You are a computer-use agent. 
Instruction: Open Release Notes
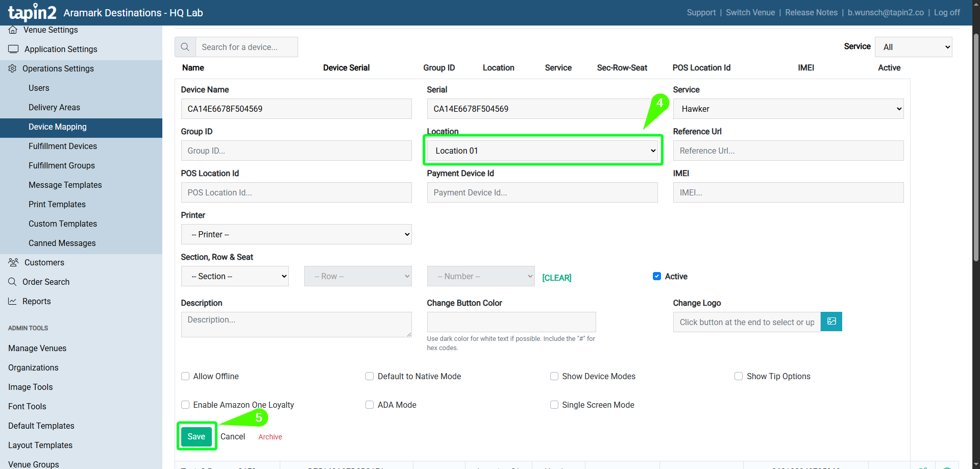pos(812,12)
